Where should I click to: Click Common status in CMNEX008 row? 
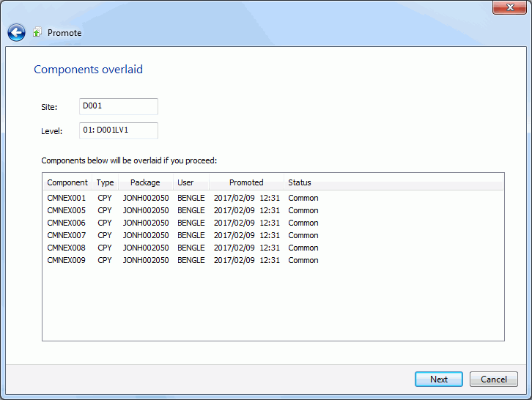coord(303,248)
